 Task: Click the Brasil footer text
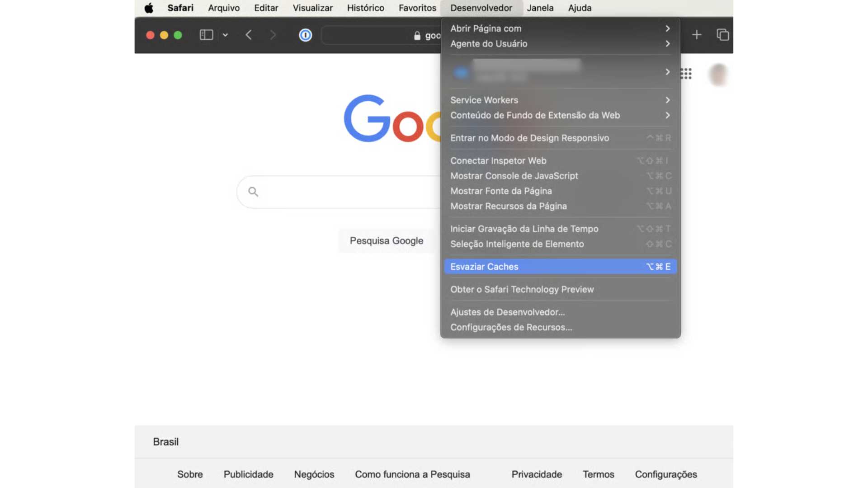(x=166, y=442)
